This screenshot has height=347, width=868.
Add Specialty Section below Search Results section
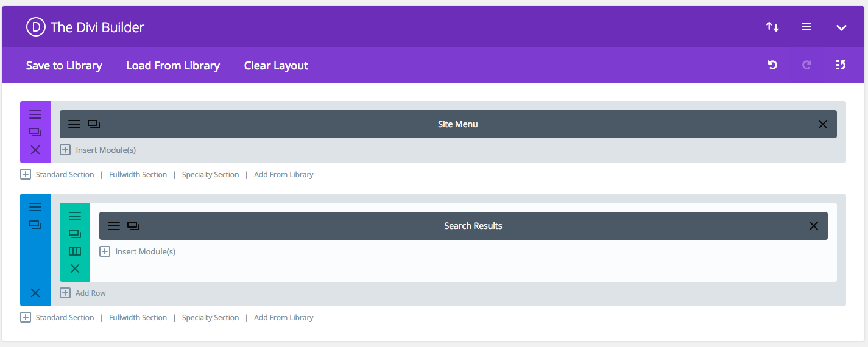[x=210, y=318]
